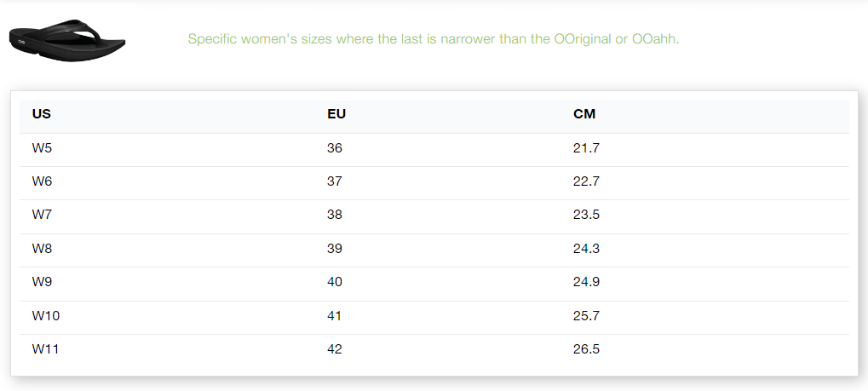Select the 26.5 CM value
Screen dimensions: 868x391
[586, 349]
